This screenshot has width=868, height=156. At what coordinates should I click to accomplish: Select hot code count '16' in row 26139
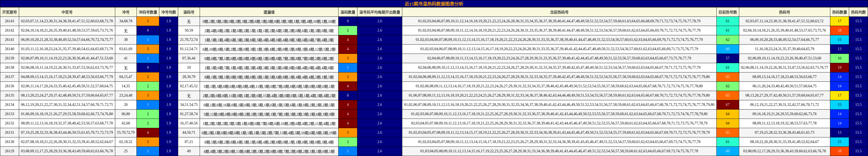point(839,58)
